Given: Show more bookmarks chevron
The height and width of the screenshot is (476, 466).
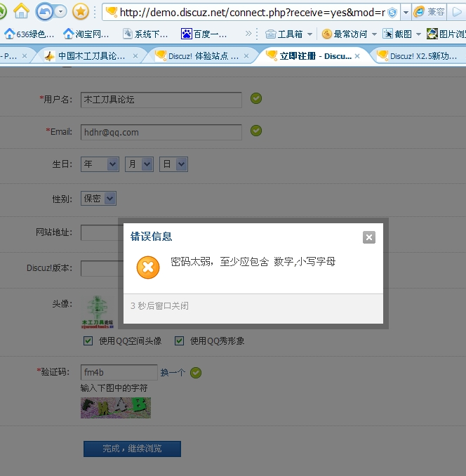Looking at the screenshot, I should point(248,34).
